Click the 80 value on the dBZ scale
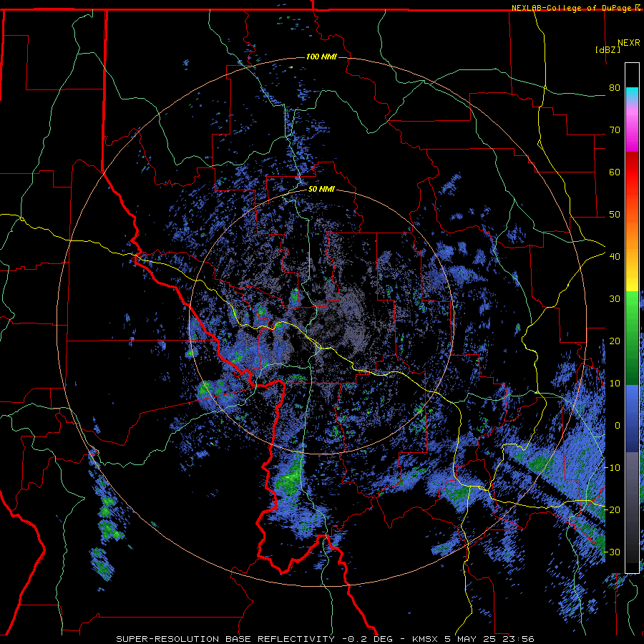This screenshot has width=644, height=644. [x=615, y=88]
